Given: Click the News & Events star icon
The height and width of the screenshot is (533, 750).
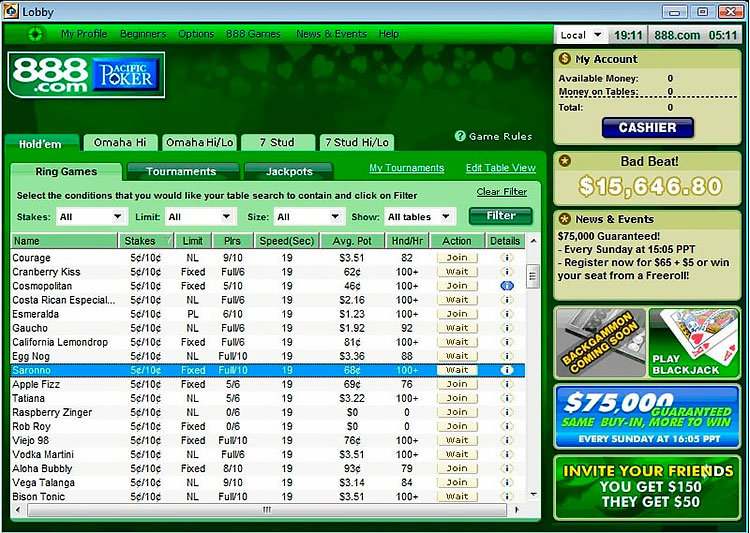Looking at the screenshot, I should pos(564,219).
